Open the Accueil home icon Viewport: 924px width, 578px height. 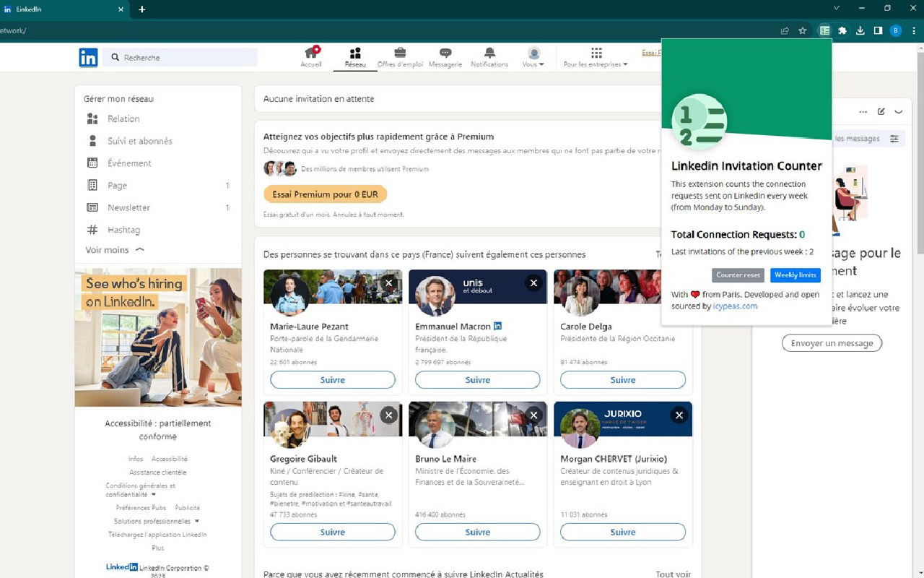[311, 52]
